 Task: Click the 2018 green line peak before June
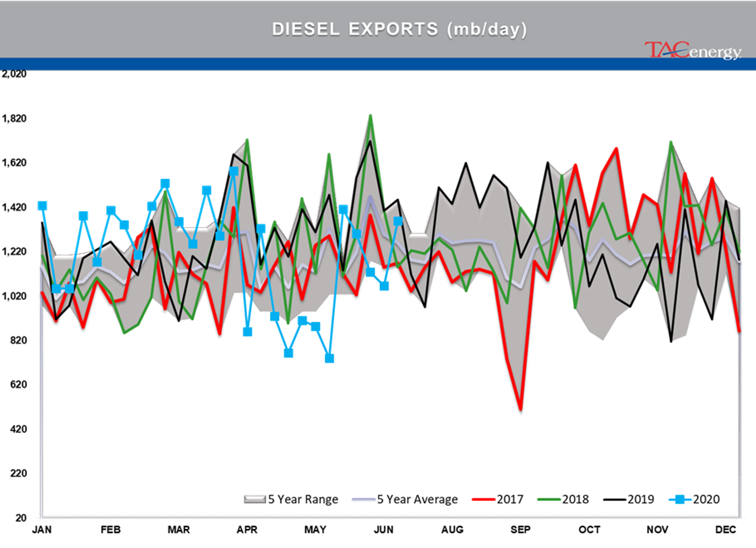370,116
